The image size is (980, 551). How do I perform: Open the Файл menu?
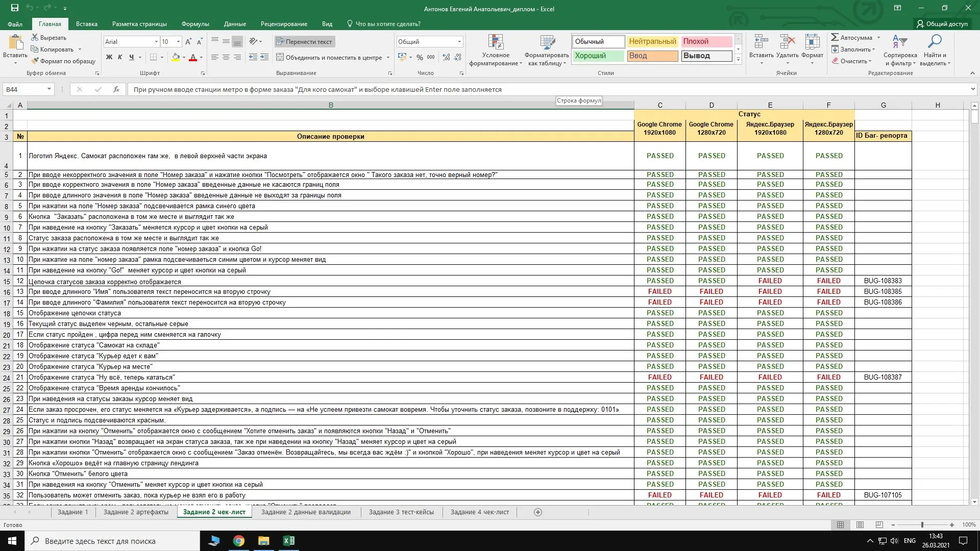click(x=15, y=24)
